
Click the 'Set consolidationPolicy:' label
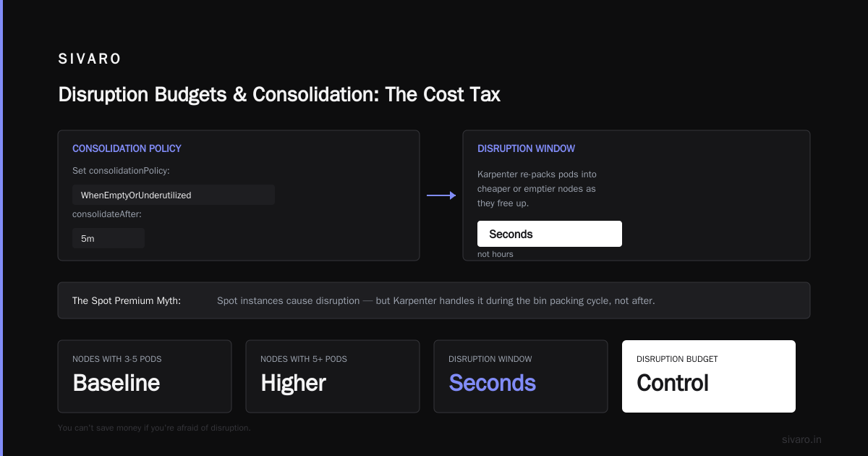pyautogui.click(x=121, y=171)
